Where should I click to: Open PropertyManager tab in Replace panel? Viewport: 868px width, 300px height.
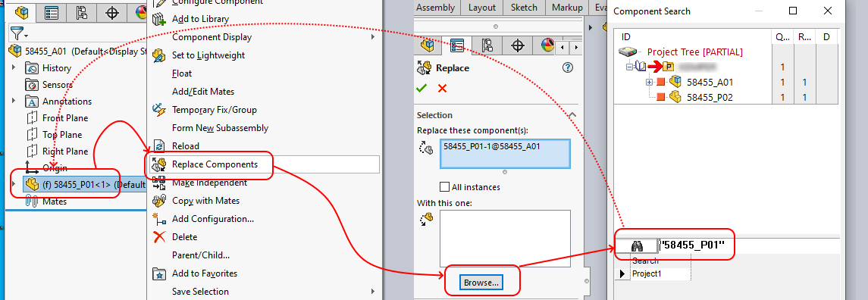[x=456, y=45]
